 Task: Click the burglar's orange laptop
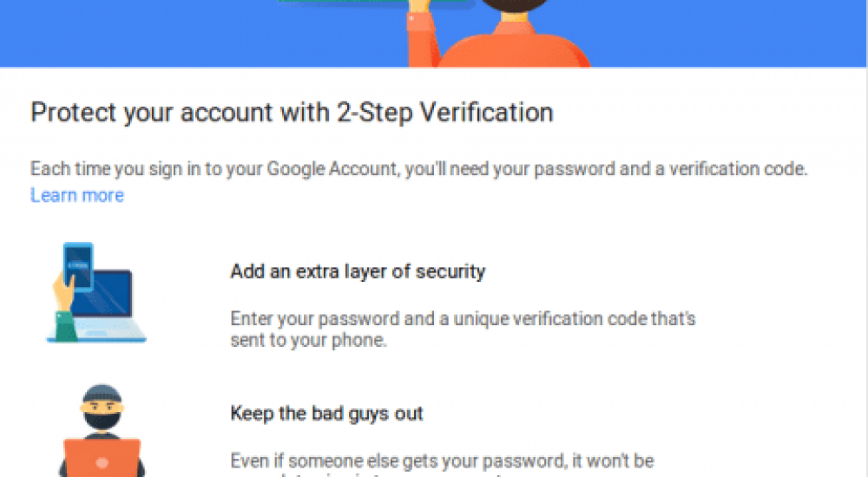click(102, 459)
